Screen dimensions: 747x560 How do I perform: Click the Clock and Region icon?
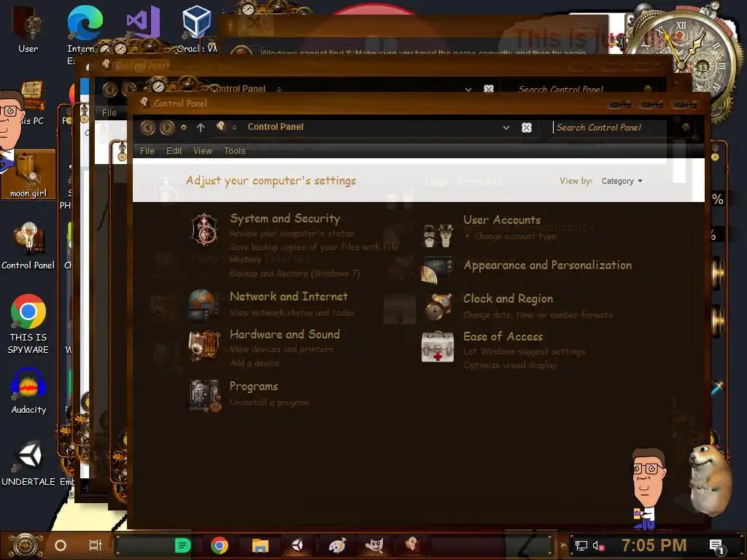coord(438,307)
